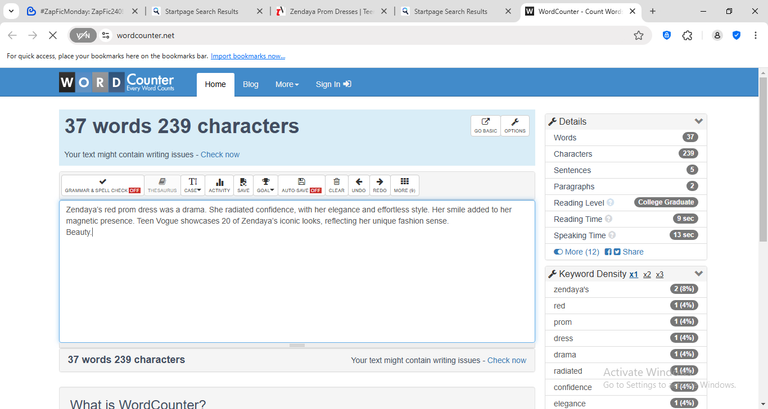
Task: Open browser profile icon
Action: click(717, 35)
